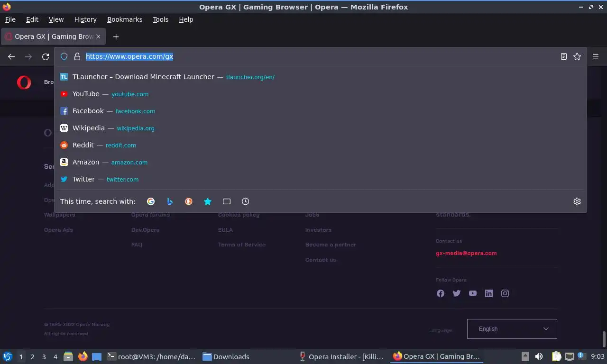Close the Opera GX tab
Image resolution: width=607 pixels, height=364 pixels.
[x=98, y=36]
